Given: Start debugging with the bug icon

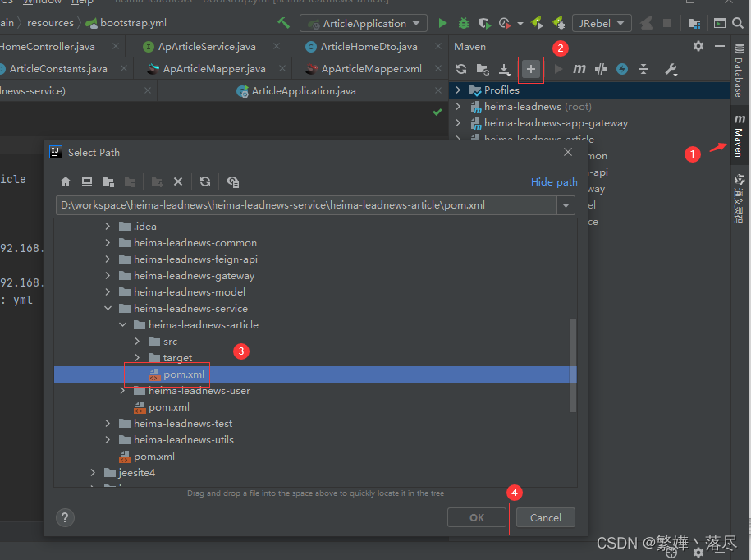Looking at the screenshot, I should 463,23.
